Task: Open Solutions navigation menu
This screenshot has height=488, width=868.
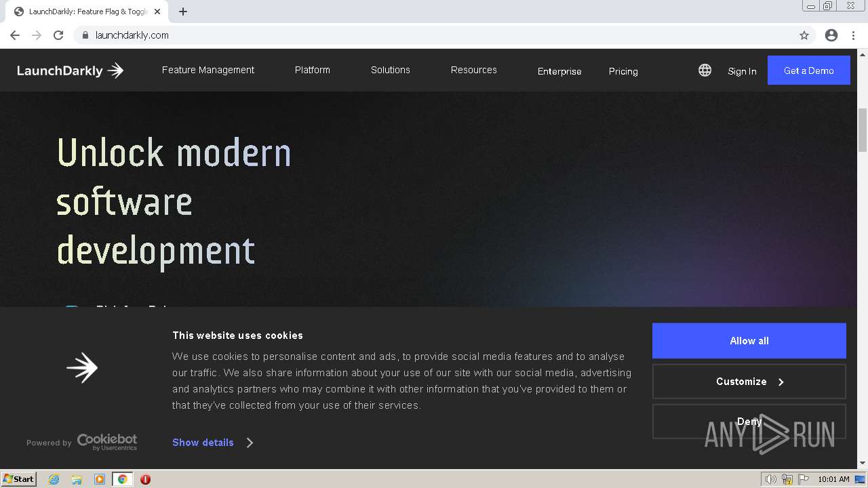Action: (391, 70)
